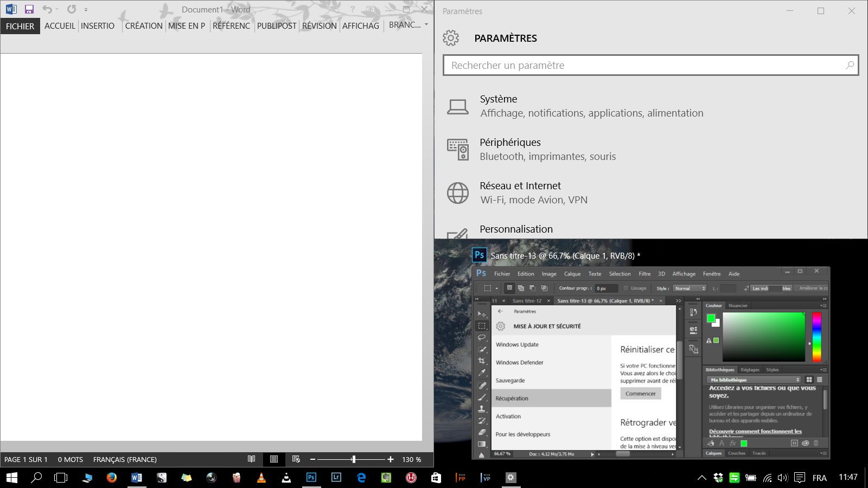Open ribbon display options in Word title bar
This screenshot has width=868, height=488.
pos(371,9)
